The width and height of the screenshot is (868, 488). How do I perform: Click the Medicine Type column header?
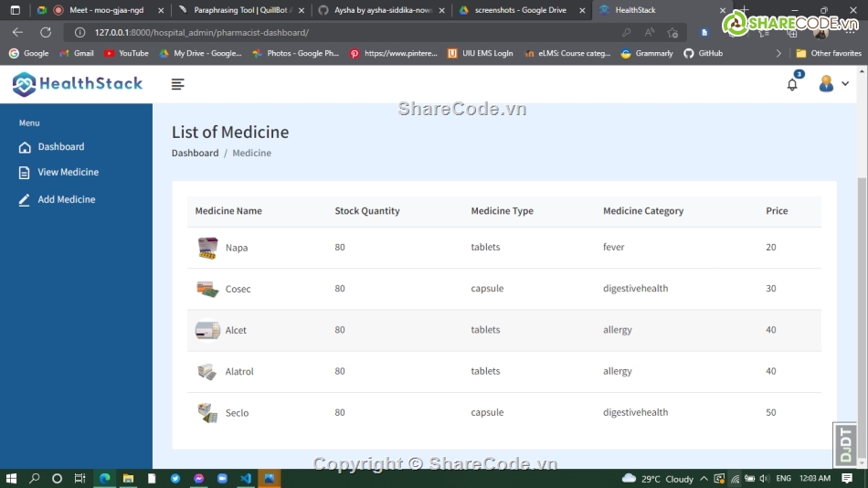click(503, 210)
